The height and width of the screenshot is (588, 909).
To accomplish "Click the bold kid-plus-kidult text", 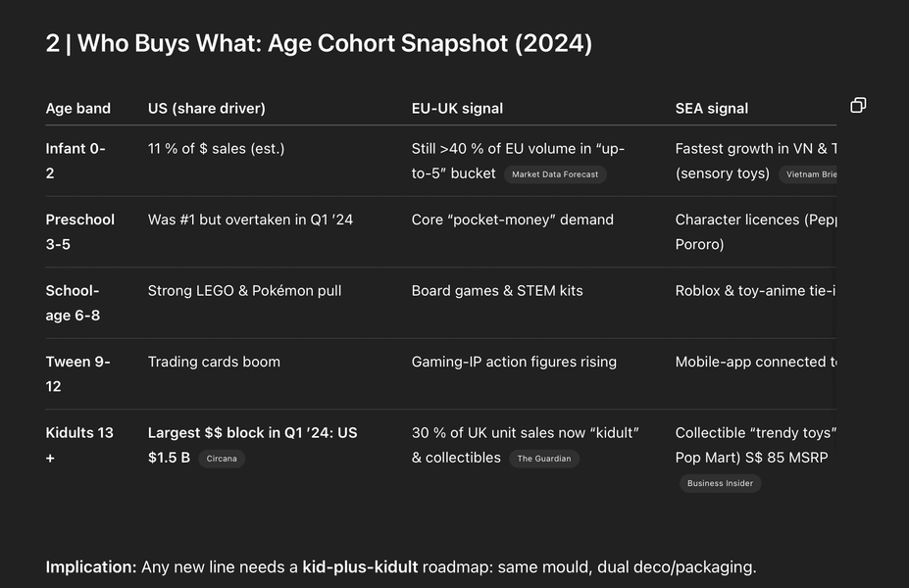I will coord(360,566).
